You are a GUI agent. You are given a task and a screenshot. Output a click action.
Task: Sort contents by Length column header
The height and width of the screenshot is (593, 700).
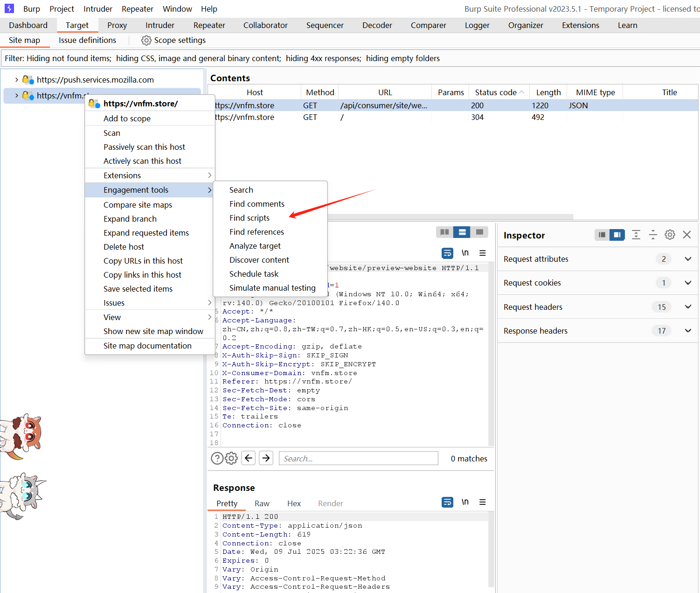coord(548,92)
